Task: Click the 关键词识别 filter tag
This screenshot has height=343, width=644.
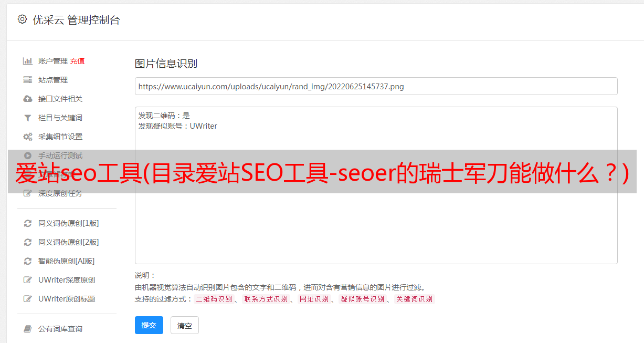Action: (x=415, y=299)
